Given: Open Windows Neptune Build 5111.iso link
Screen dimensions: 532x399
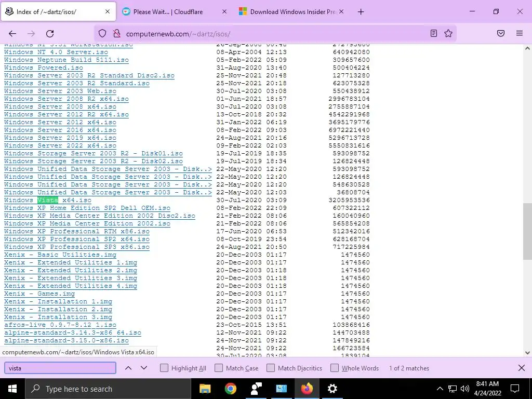Looking at the screenshot, I should [66, 60].
